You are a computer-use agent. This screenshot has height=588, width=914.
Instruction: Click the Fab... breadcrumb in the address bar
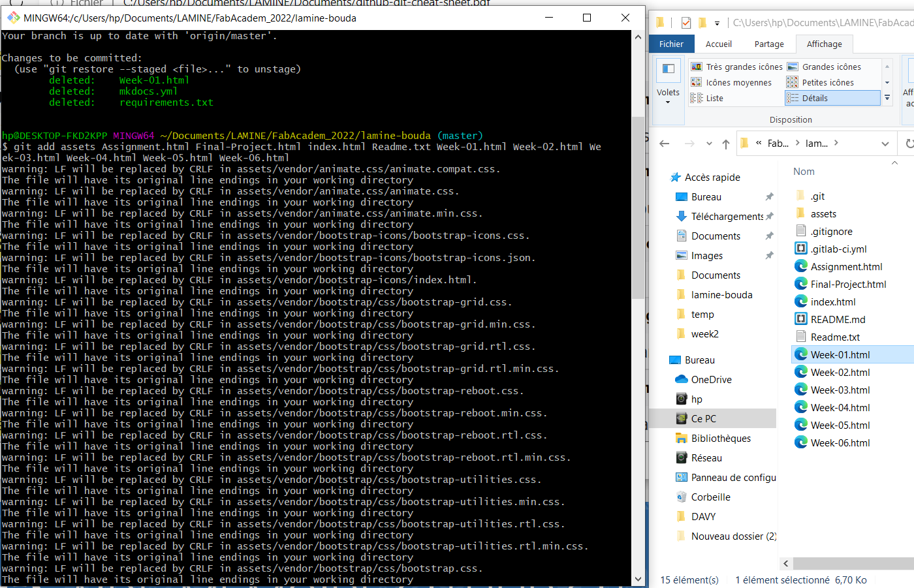[778, 143]
